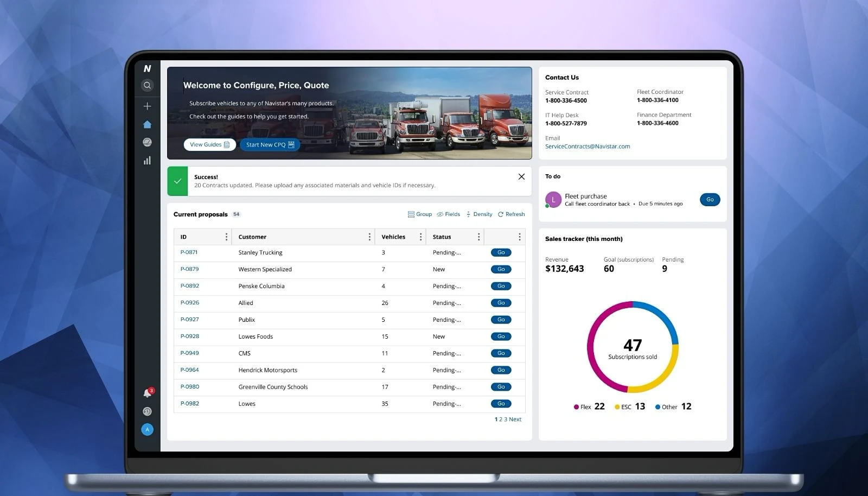
Task: Open proposal P-0949 link
Action: pos(189,353)
